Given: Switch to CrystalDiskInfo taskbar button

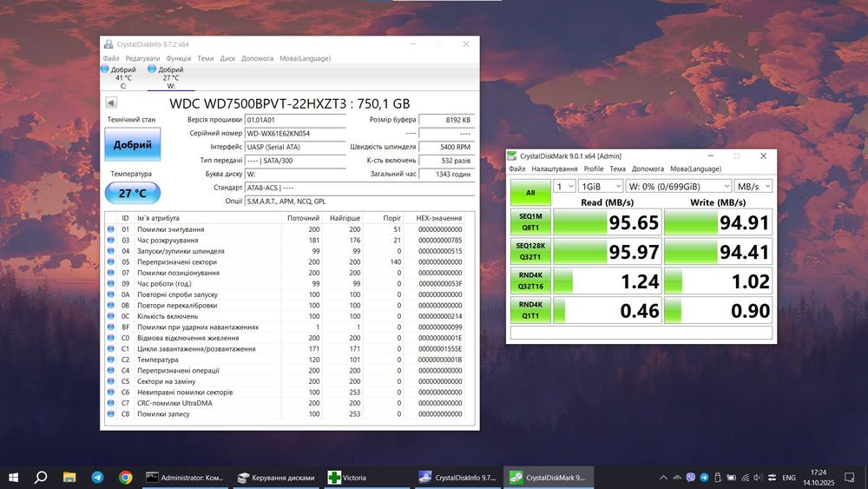Looking at the screenshot, I should (x=457, y=478).
